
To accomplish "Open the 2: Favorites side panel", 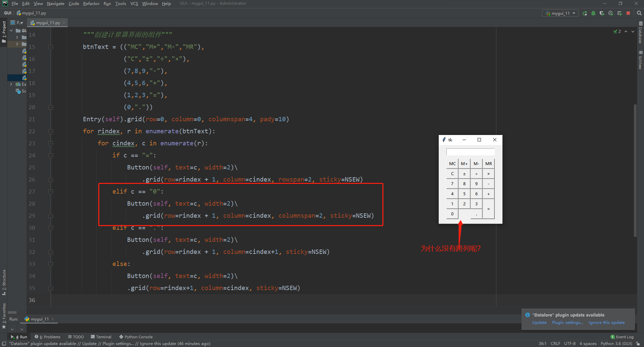I will 4,316.
